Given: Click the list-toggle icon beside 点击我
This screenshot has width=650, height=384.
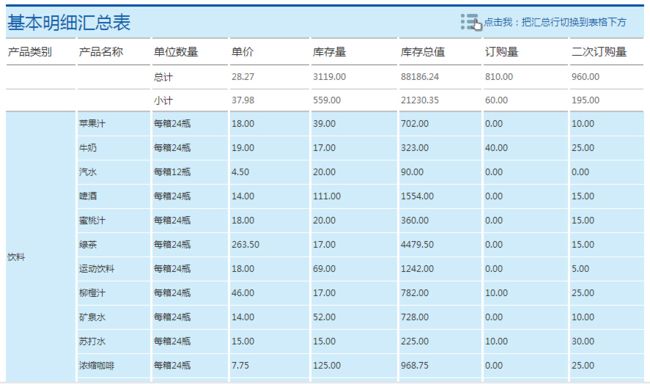Looking at the screenshot, I should 471,22.
